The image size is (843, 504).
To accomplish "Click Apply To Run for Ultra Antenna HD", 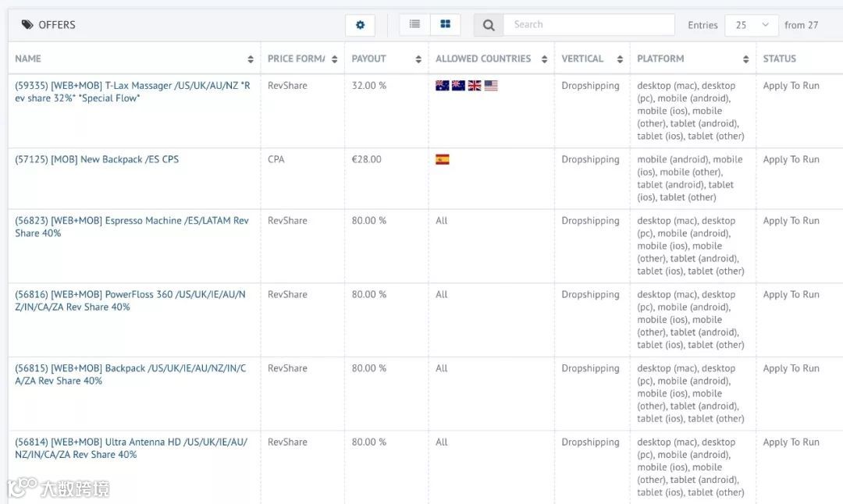I will pyautogui.click(x=791, y=442).
